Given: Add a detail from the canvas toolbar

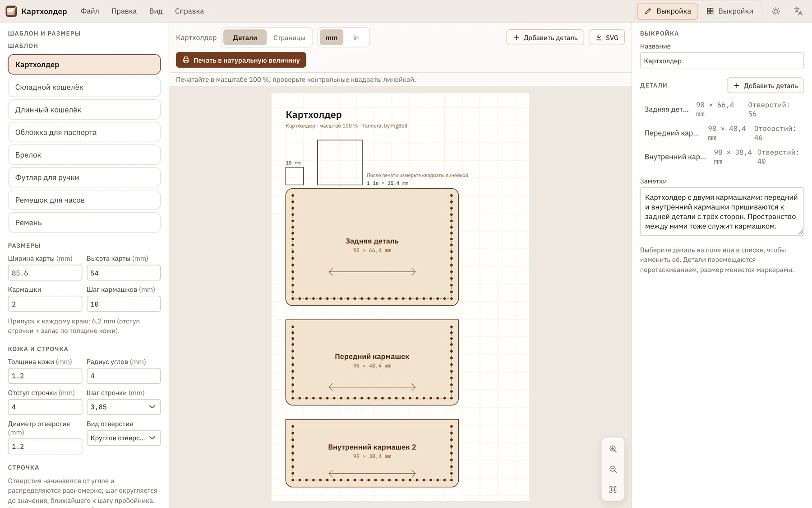Looking at the screenshot, I should (x=545, y=37).
